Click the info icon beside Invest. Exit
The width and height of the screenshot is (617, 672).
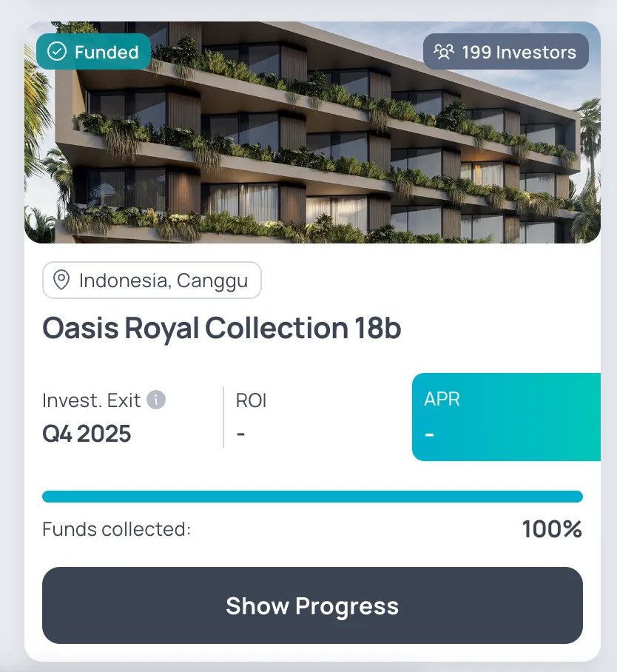(156, 400)
